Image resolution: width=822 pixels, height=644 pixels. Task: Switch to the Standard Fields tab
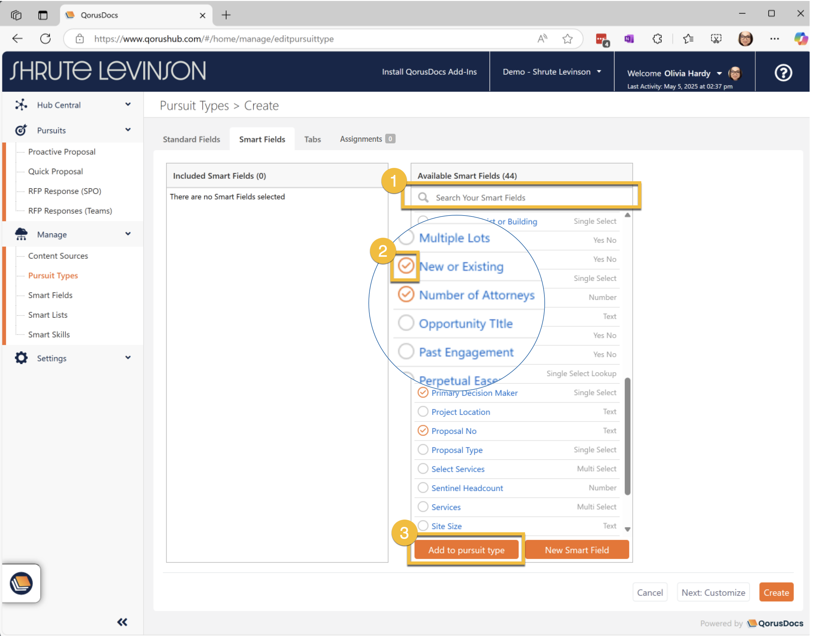pos(191,139)
